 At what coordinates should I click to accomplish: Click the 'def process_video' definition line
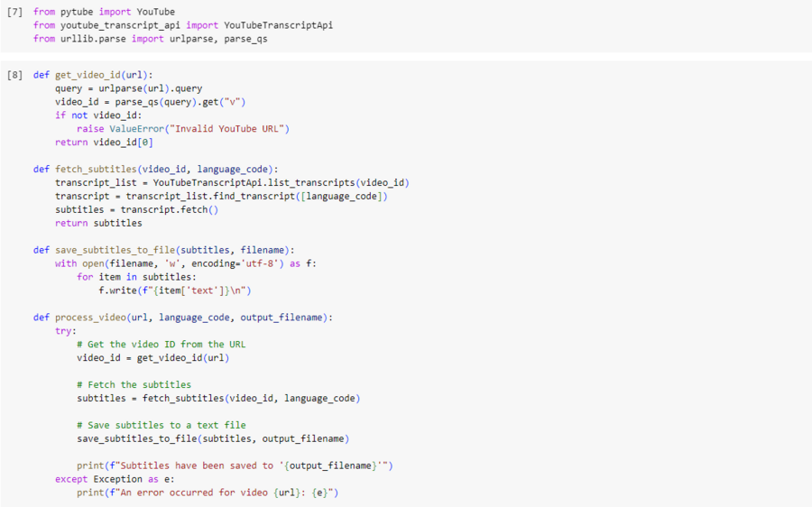coord(183,318)
